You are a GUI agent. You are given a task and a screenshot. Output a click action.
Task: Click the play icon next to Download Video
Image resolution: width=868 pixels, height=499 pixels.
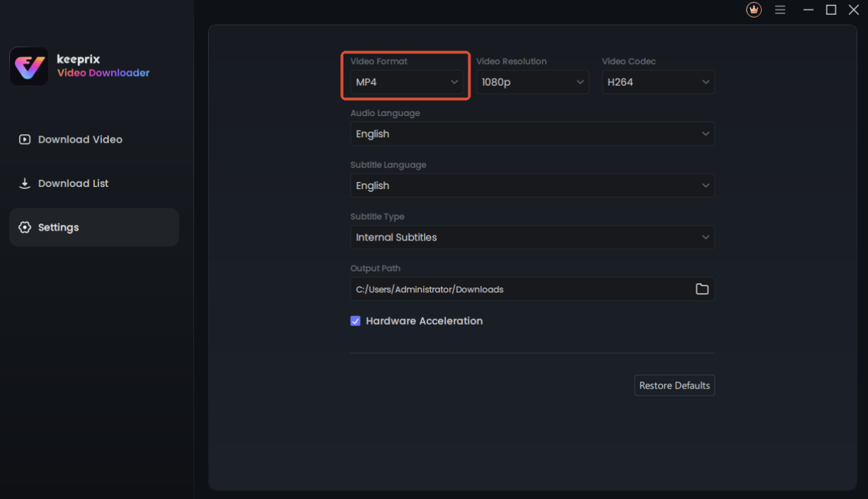click(x=25, y=139)
